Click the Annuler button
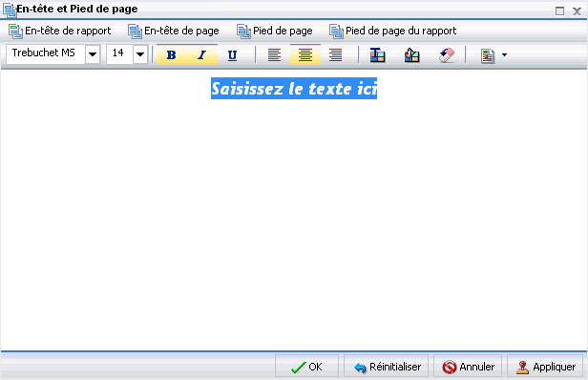Viewport: 588px width, 380px height. (x=468, y=366)
